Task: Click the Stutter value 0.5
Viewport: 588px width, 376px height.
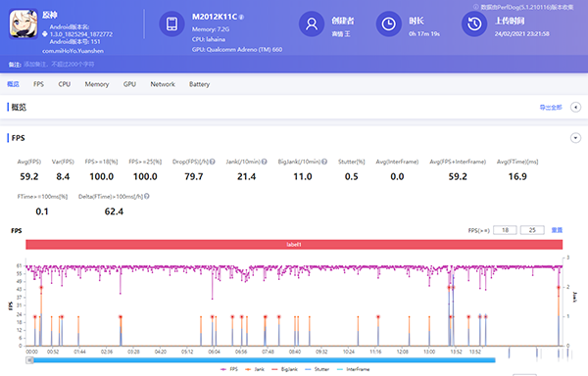Action: pos(351,176)
